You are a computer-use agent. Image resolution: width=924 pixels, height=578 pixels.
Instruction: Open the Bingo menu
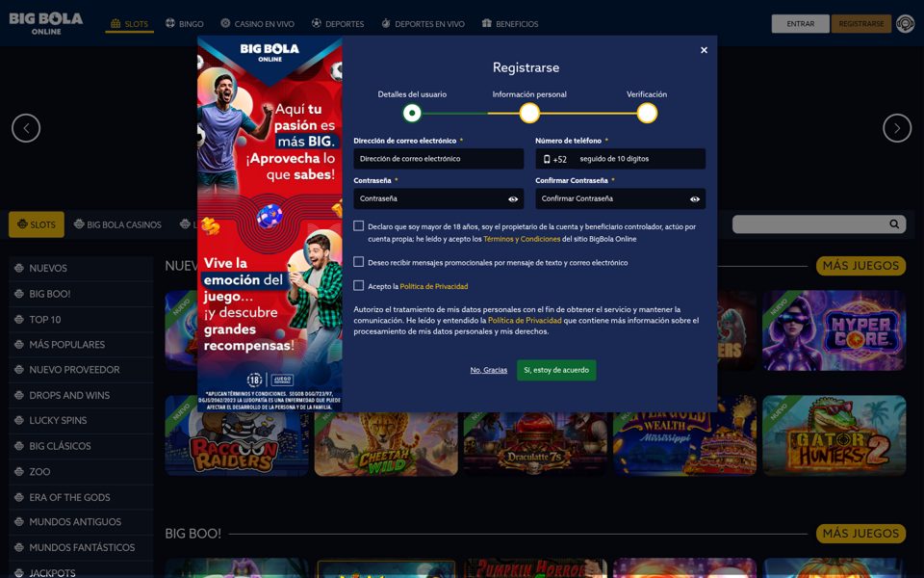pyautogui.click(x=185, y=23)
